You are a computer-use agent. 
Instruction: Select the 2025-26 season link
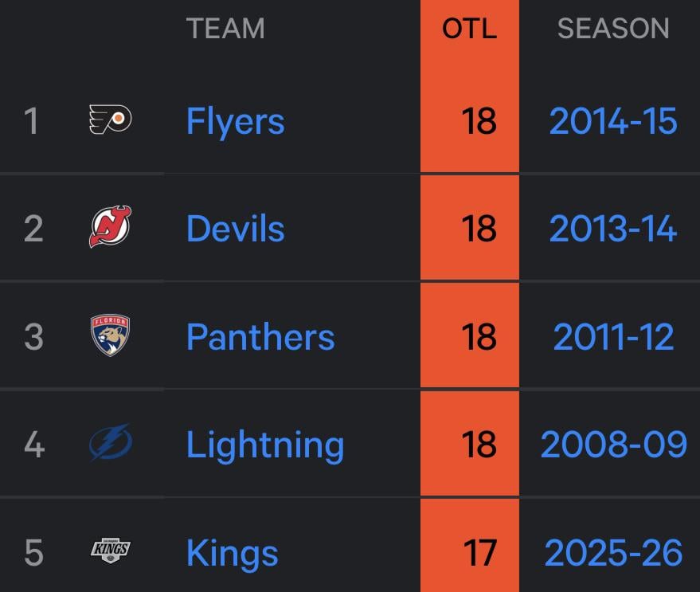tap(613, 552)
